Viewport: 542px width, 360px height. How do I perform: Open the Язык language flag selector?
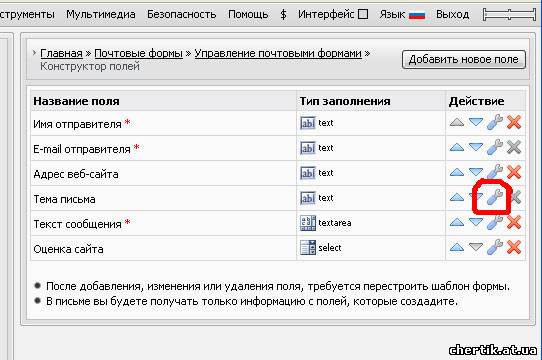coord(417,15)
